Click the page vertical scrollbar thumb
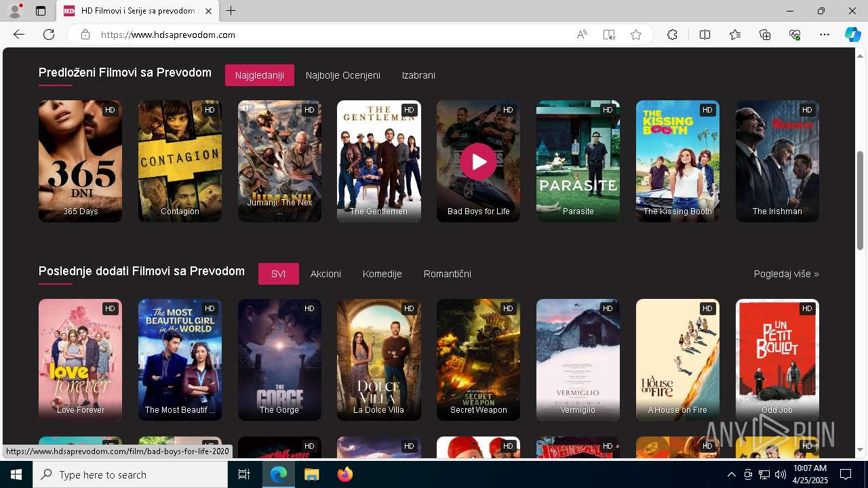This screenshot has width=868, height=488. (x=861, y=199)
